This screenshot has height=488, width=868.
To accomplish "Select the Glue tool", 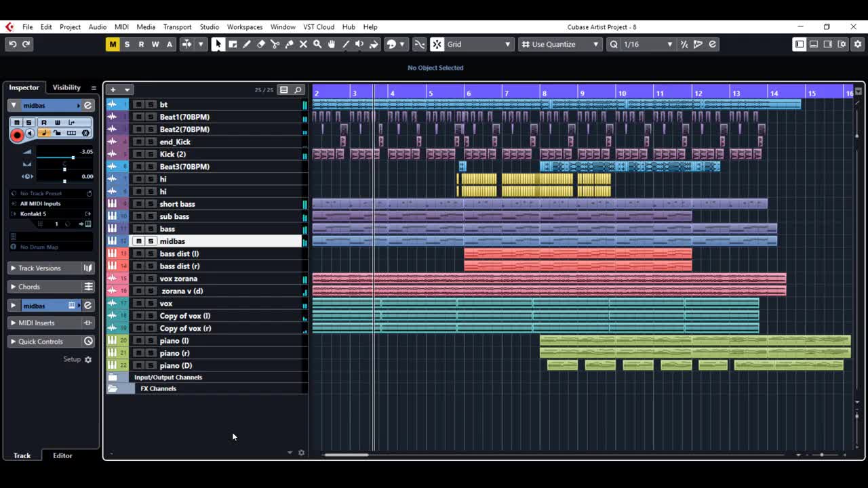I will (289, 44).
